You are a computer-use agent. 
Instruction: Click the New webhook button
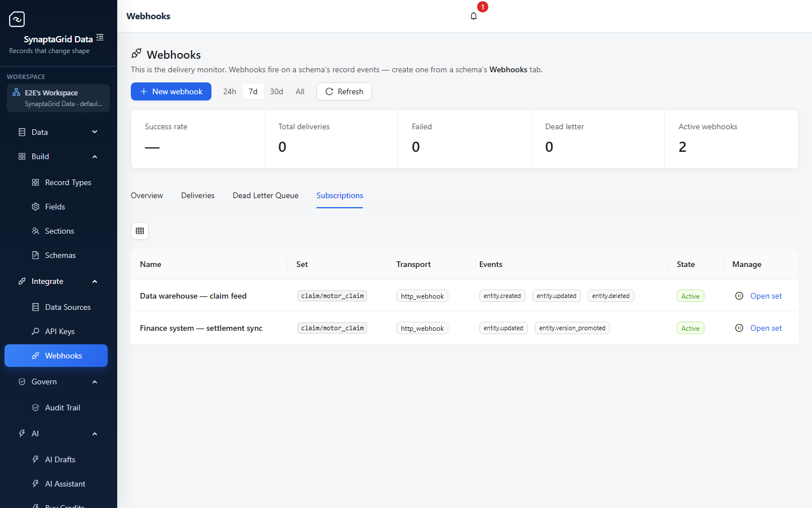[171, 91]
